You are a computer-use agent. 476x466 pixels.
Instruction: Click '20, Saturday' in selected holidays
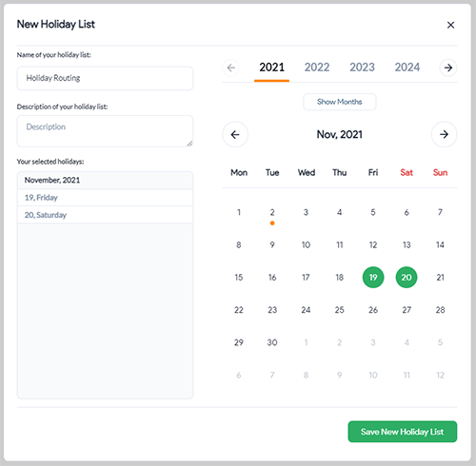(105, 215)
